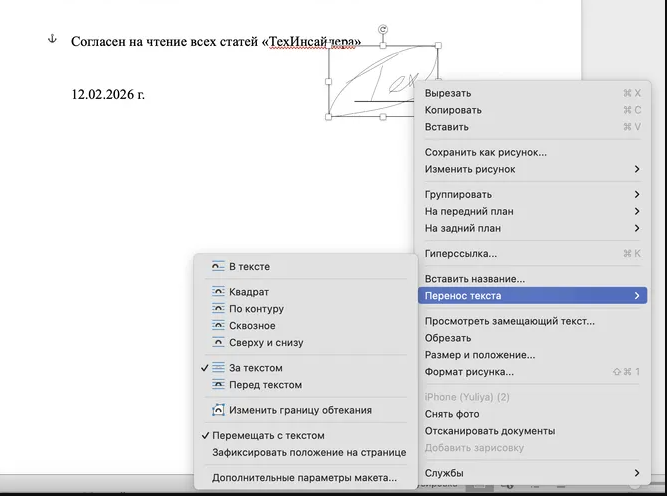The image size is (667, 496).
Task: Choose 'Копировать' from the context menu
Action: click(x=453, y=110)
